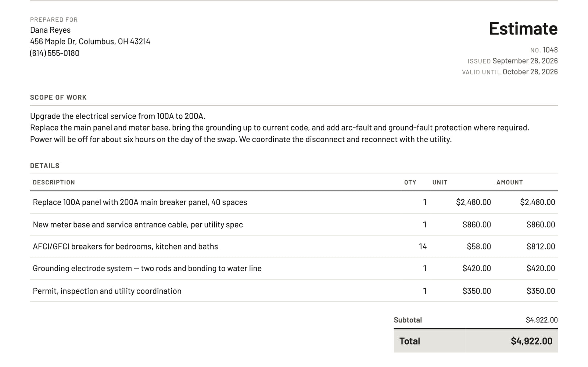588x367 pixels.
Task: Click the Estimate heading
Action: pos(523,29)
